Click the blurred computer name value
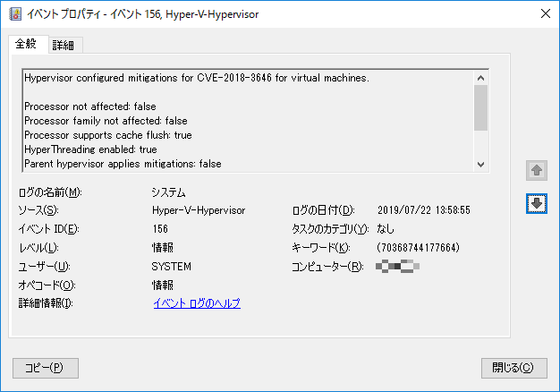 (x=397, y=267)
